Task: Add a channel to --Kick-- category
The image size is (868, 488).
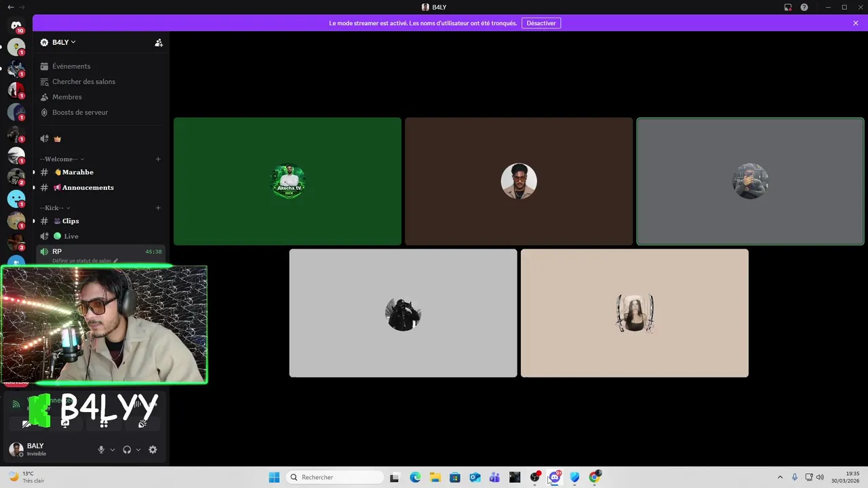Action: coord(158,208)
